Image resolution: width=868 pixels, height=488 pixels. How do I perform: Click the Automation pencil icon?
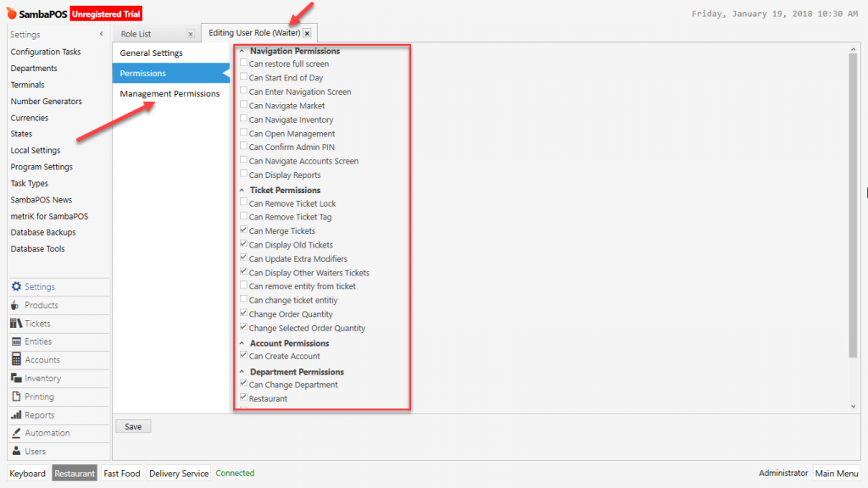click(x=16, y=433)
